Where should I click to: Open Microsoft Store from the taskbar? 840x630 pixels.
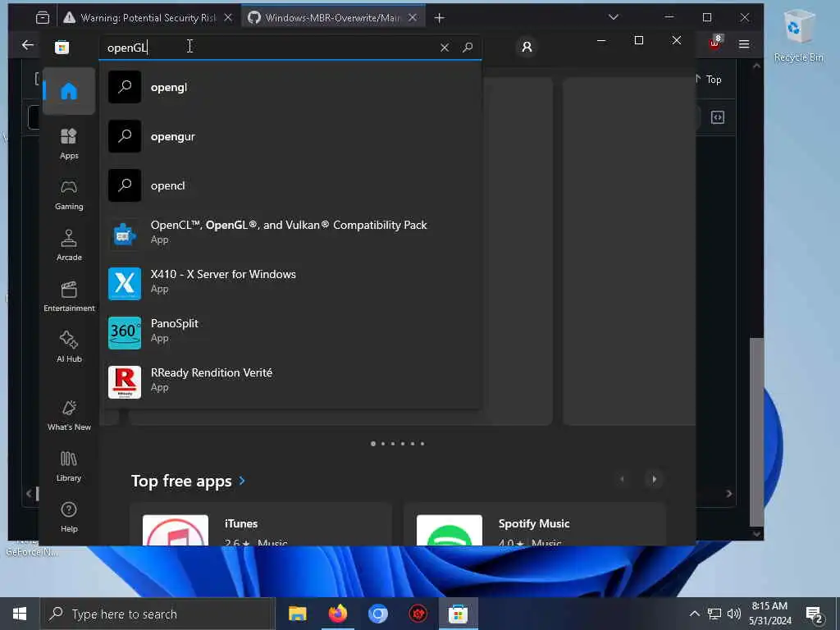click(x=458, y=614)
